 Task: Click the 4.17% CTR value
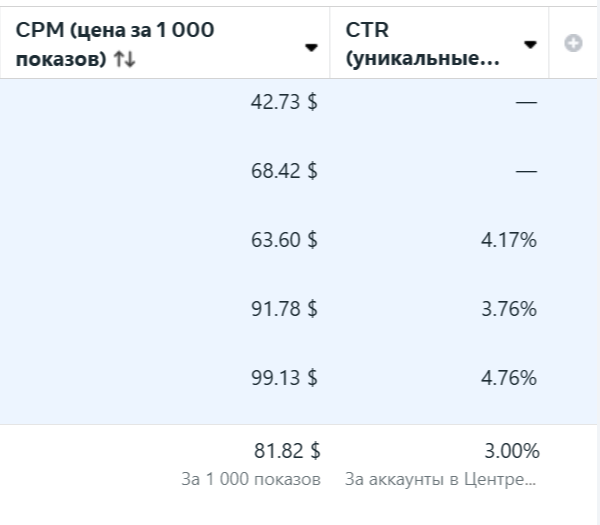509,240
